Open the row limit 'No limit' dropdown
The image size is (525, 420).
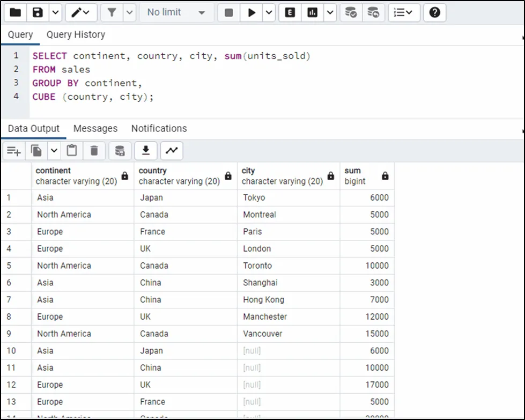176,12
